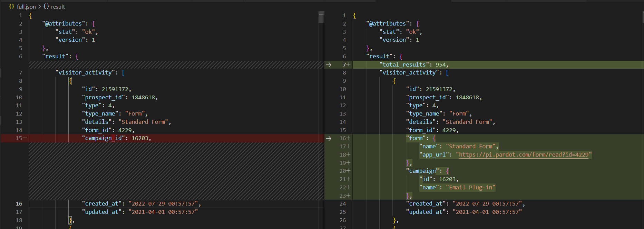Click the breadcrumb chevron after full.json
This screenshot has width=644, height=229.
tap(40, 7)
